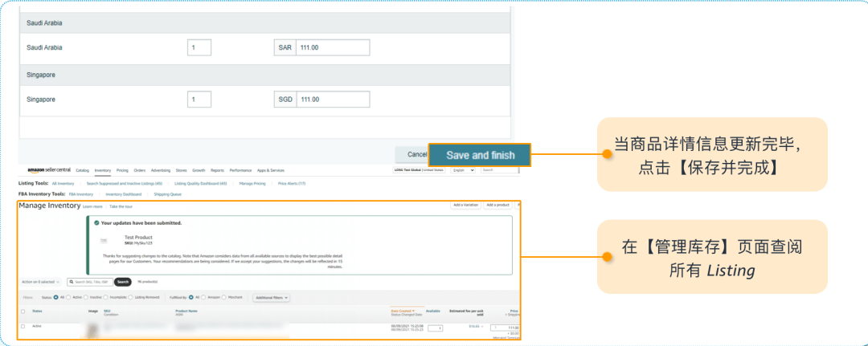Click the green success checkmark icon
This screenshot has height=346, width=868.
point(96,222)
